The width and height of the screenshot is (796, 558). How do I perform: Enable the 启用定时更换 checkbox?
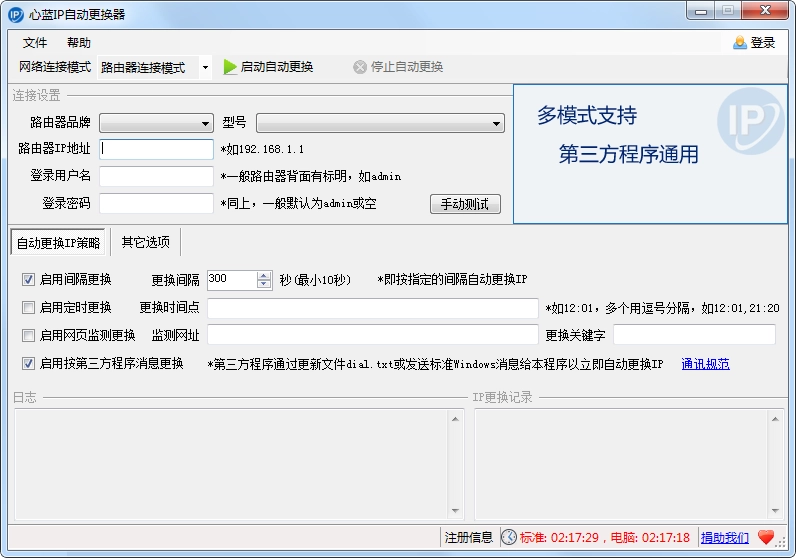[x=28, y=307]
